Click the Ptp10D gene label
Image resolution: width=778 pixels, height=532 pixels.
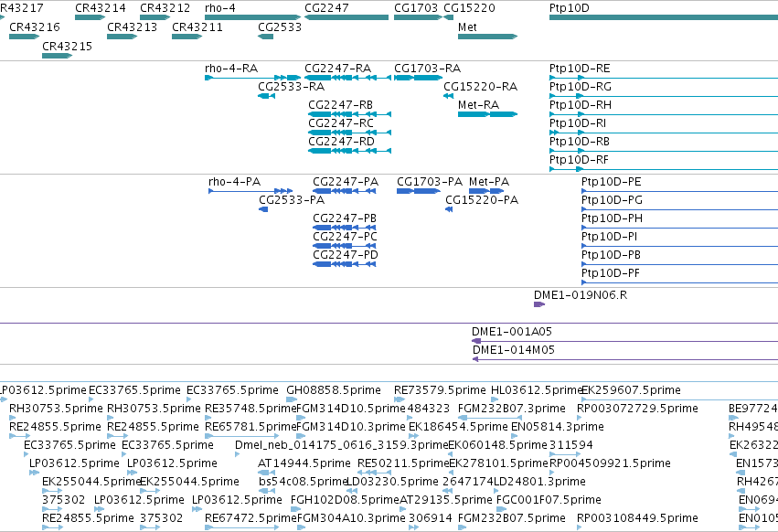pos(570,8)
